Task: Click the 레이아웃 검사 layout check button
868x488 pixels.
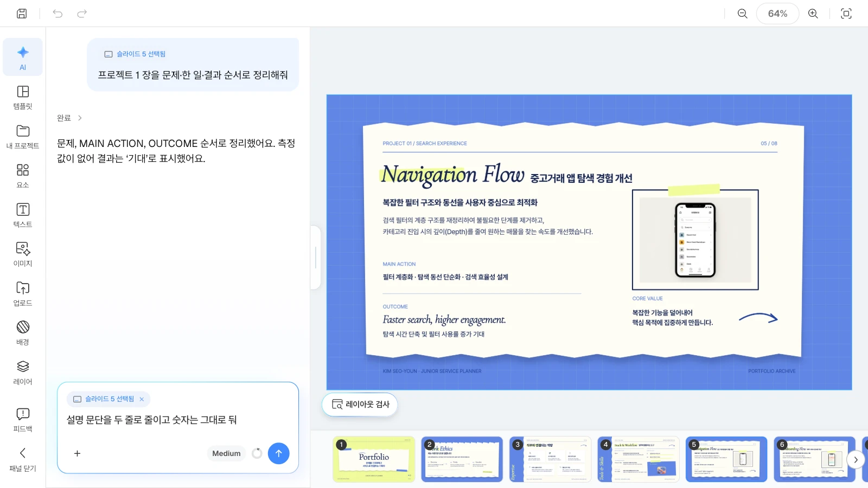Action: point(360,404)
